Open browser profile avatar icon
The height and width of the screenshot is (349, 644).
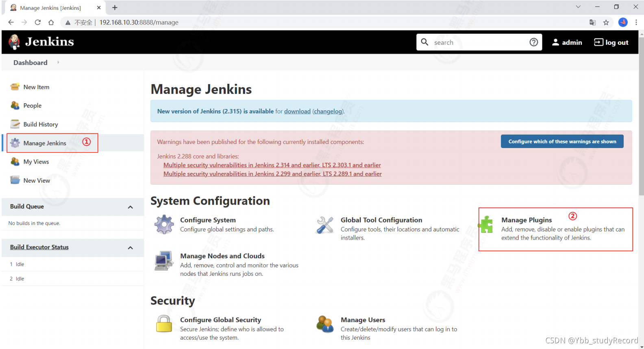point(623,22)
